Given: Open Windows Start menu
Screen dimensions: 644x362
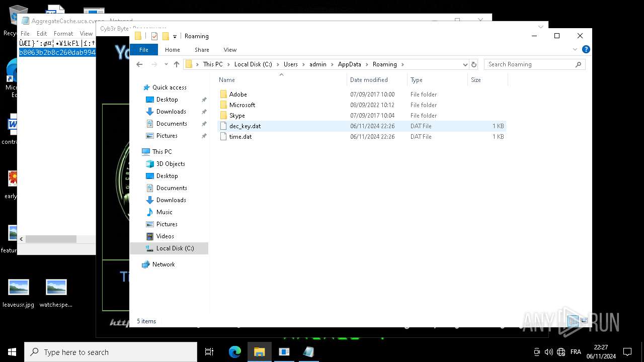Looking at the screenshot, I should coord(12,352).
